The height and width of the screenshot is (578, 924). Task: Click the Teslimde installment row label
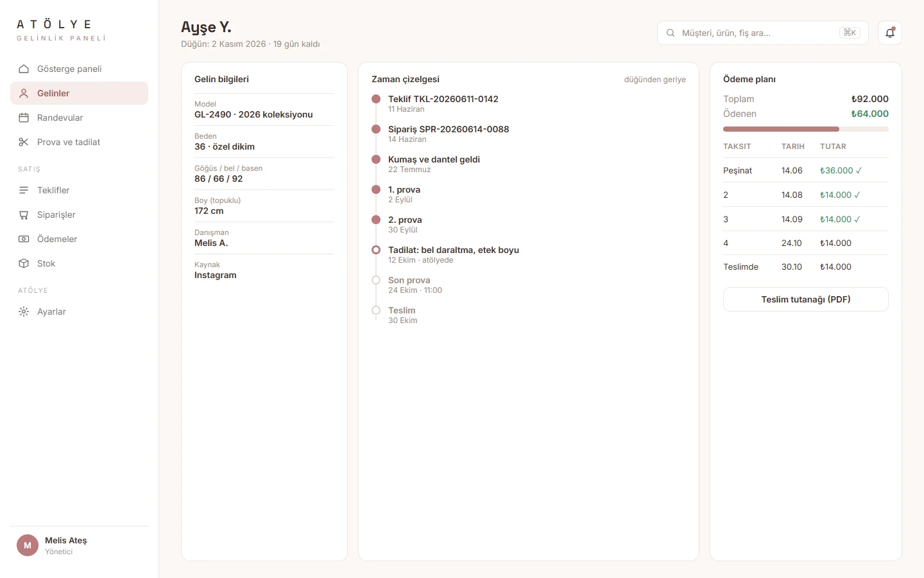[740, 267]
